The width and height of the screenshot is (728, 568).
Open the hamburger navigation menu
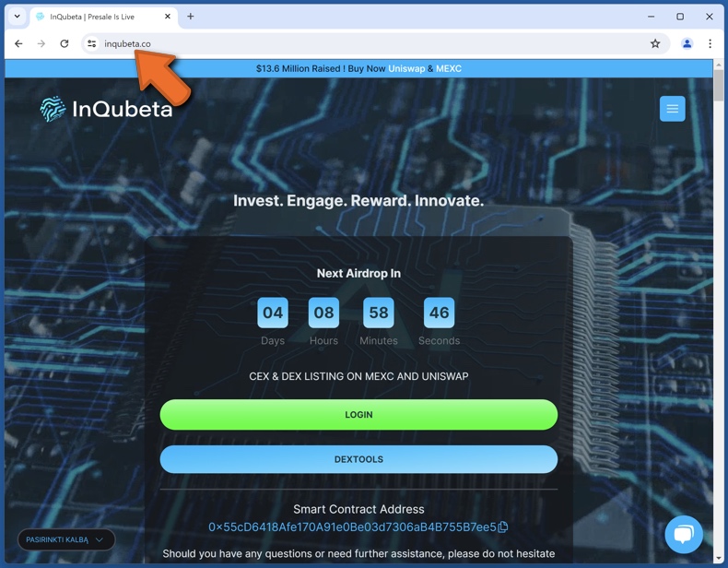[x=673, y=109]
